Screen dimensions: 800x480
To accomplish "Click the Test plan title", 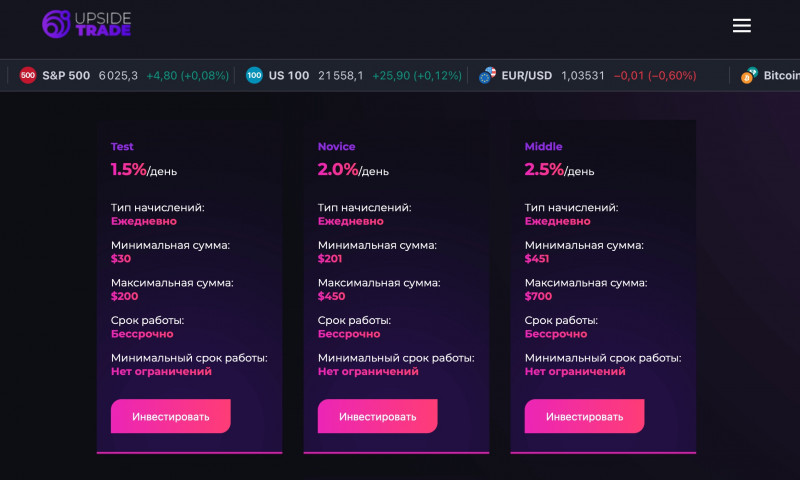I will pos(122,146).
